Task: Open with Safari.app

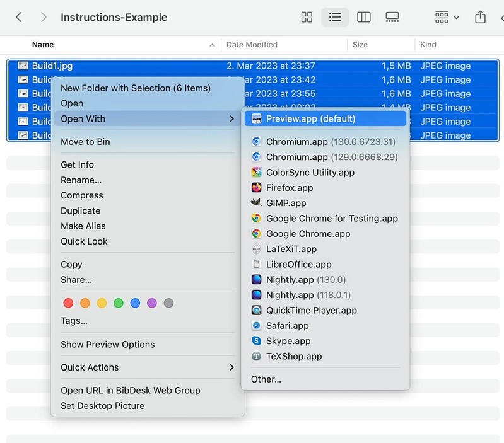Action: click(287, 325)
